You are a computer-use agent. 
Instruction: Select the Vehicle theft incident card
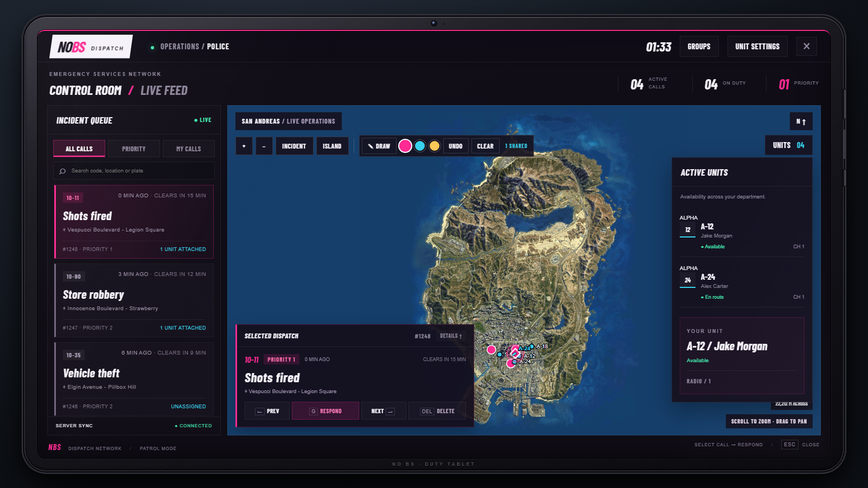[134, 379]
